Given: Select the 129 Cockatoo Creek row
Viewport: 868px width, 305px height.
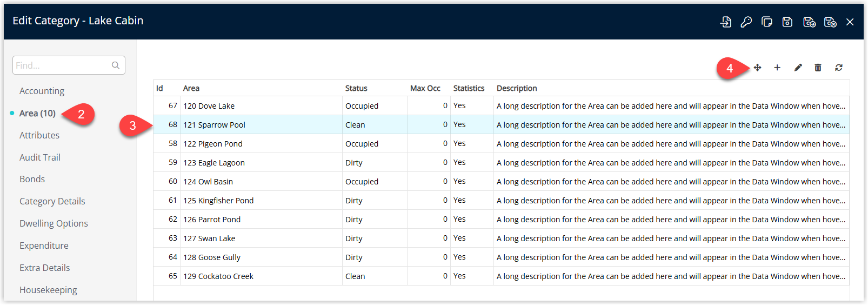Looking at the screenshot, I should pyautogui.click(x=502, y=276).
